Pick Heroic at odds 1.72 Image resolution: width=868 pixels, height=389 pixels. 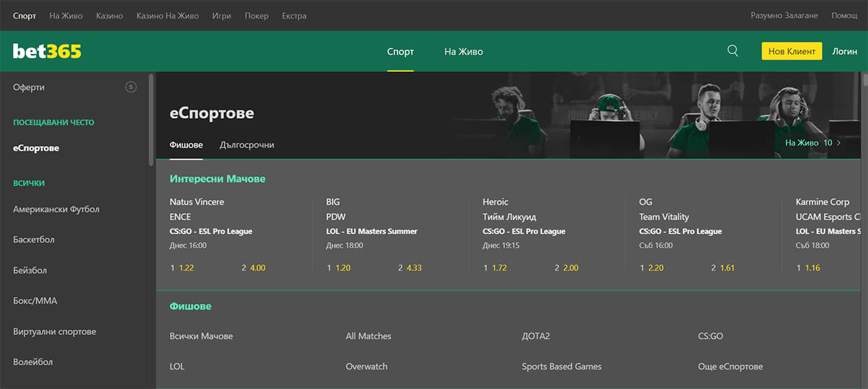[x=495, y=268]
